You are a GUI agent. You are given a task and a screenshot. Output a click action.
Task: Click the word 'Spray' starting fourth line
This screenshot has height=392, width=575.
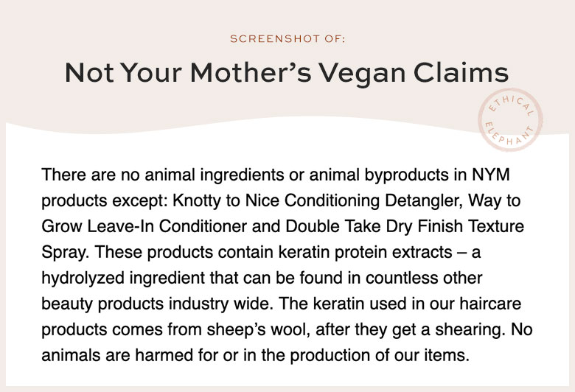point(65,252)
